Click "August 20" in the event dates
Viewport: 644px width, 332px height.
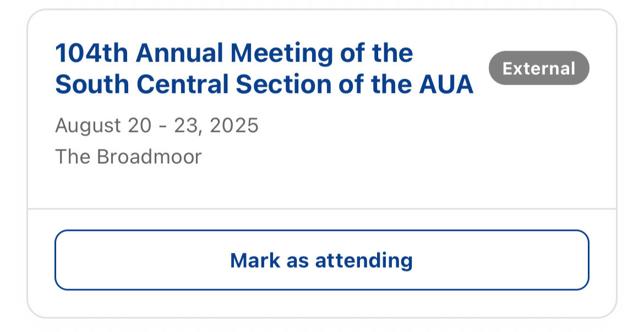tap(103, 126)
